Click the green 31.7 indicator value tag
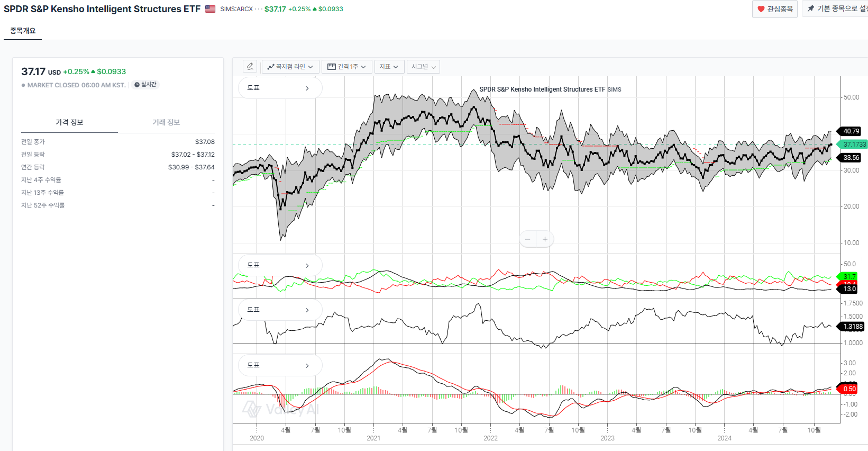The width and height of the screenshot is (868, 451). click(848, 276)
